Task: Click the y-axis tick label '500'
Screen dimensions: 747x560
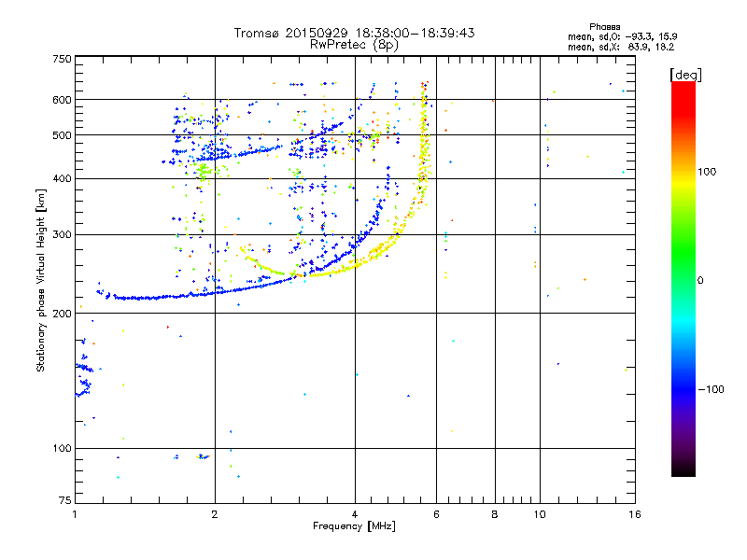Action: 62,135
